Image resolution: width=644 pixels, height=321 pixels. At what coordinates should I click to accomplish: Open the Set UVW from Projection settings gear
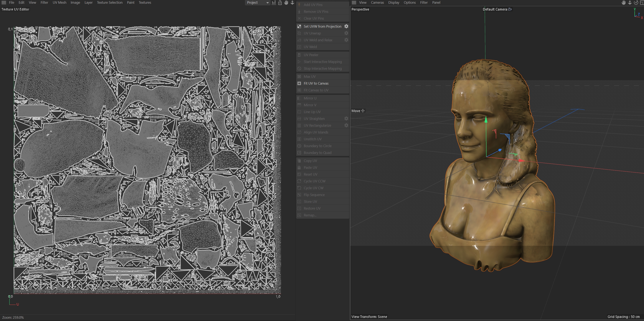pos(346,26)
